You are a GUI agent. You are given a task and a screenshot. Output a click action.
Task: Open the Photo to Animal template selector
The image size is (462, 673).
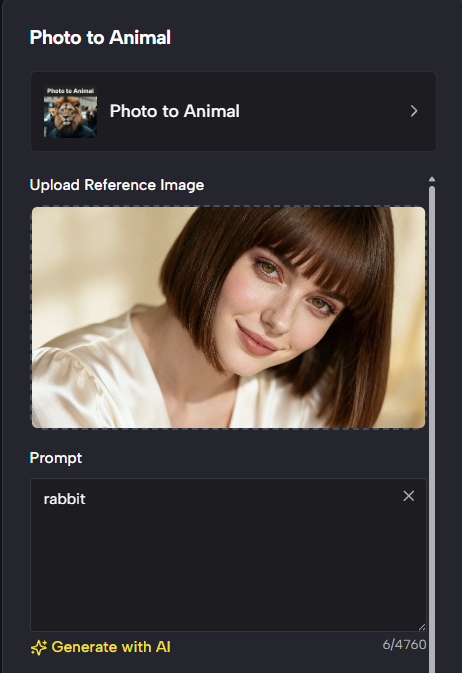tap(233, 112)
